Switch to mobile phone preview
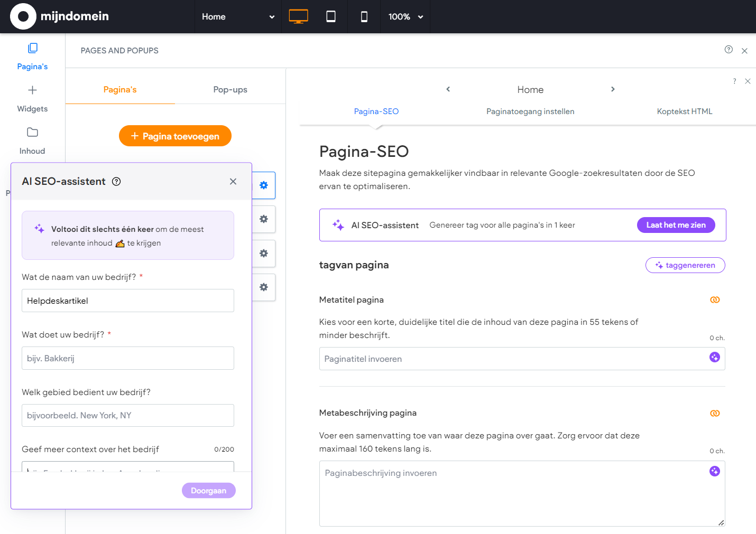The width and height of the screenshot is (756, 534). tap(364, 17)
